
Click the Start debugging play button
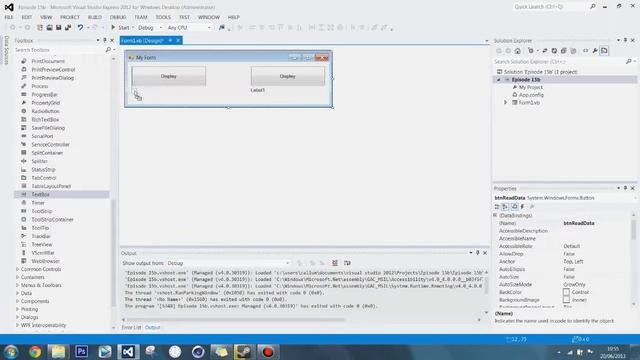tap(113, 27)
